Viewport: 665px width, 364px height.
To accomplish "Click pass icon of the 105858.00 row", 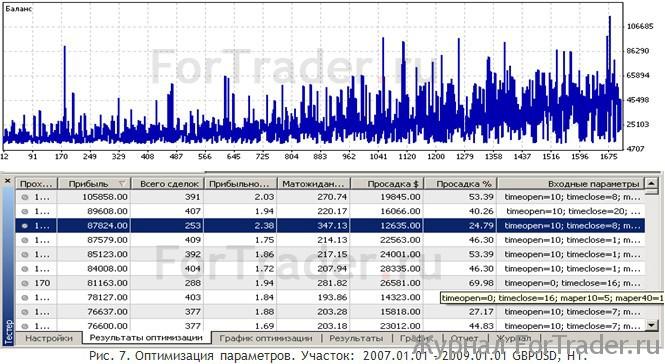I will [25, 197].
